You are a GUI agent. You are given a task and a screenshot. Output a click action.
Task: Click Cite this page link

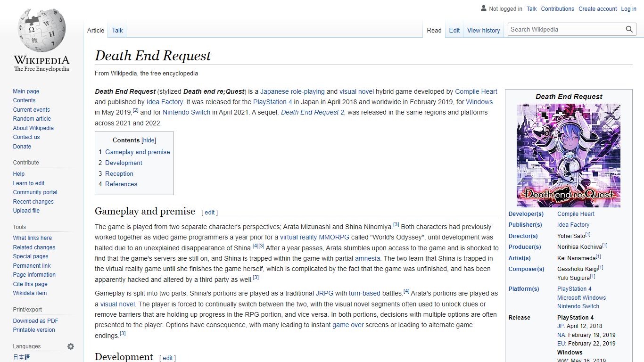30,284
